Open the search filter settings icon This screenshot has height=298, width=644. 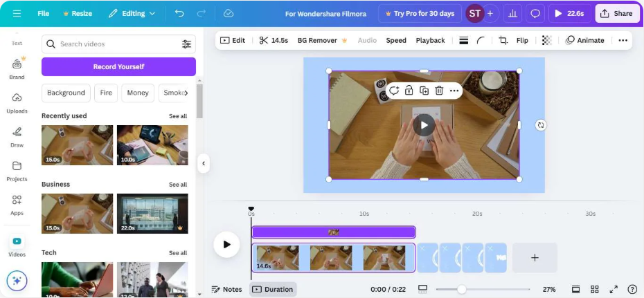coord(186,44)
